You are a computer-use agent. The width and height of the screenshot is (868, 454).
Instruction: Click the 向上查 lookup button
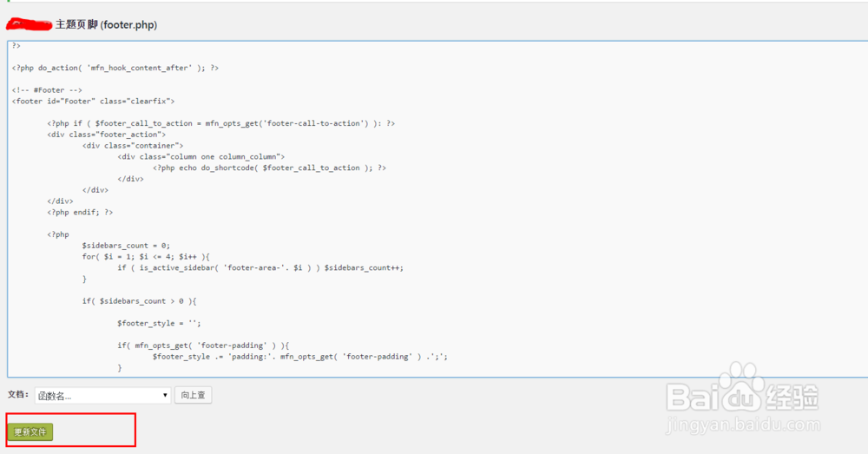click(x=194, y=395)
